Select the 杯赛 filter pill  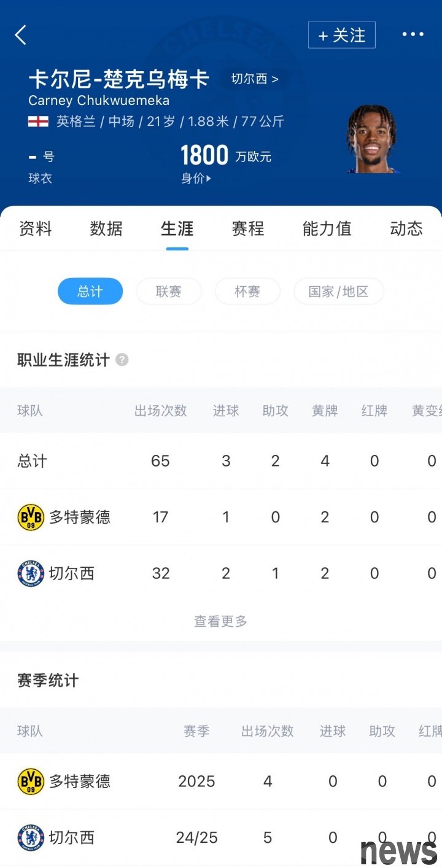(247, 291)
